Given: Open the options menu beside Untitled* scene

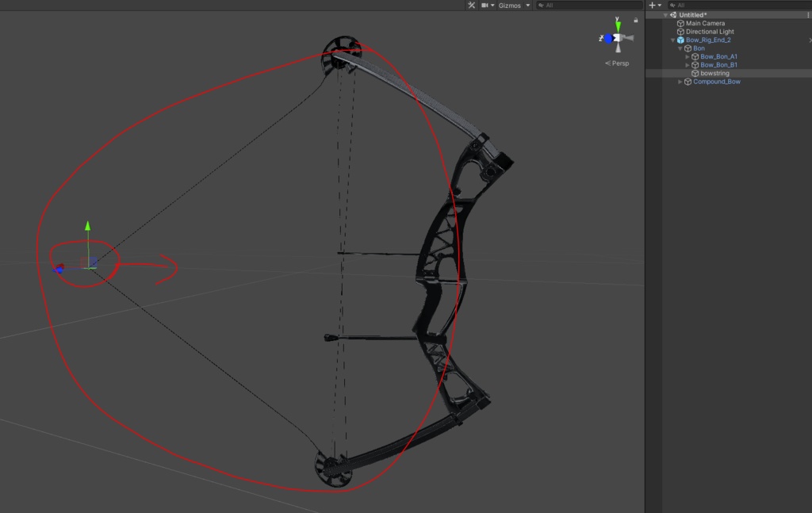Looking at the screenshot, I should (x=807, y=14).
